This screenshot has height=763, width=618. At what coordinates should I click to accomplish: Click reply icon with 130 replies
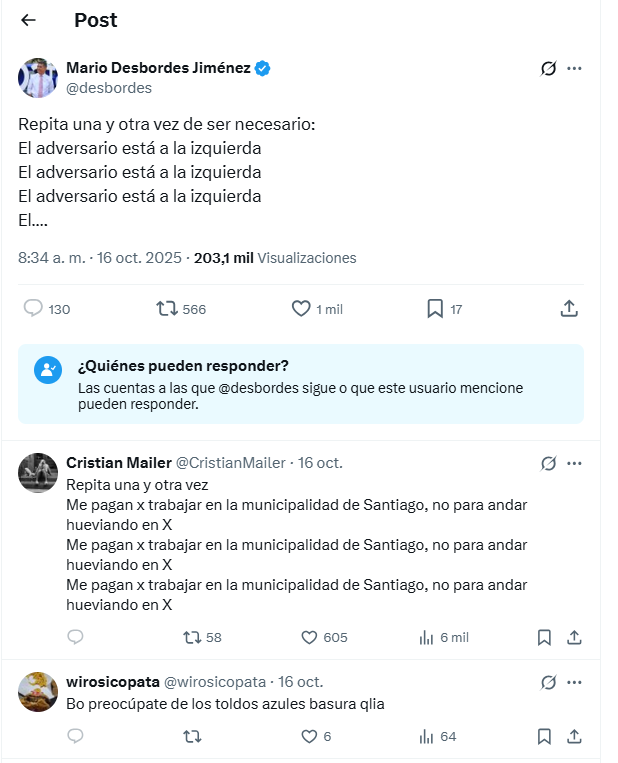click(x=33, y=309)
